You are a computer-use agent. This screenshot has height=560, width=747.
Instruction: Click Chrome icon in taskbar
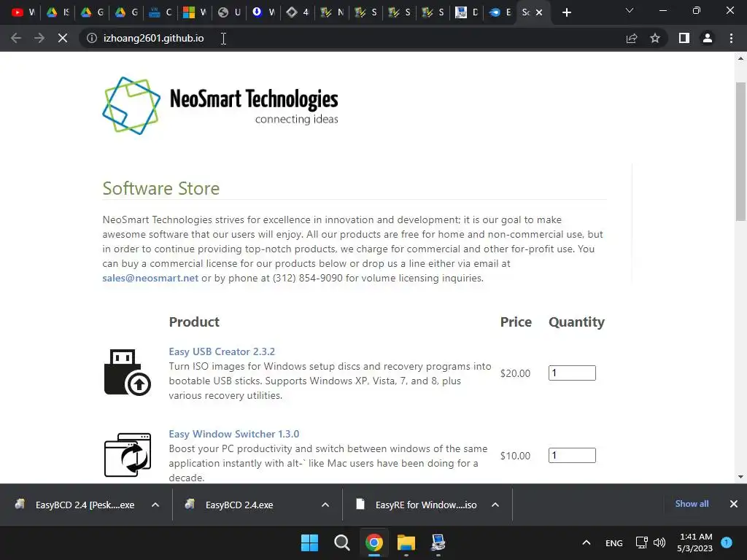click(374, 542)
